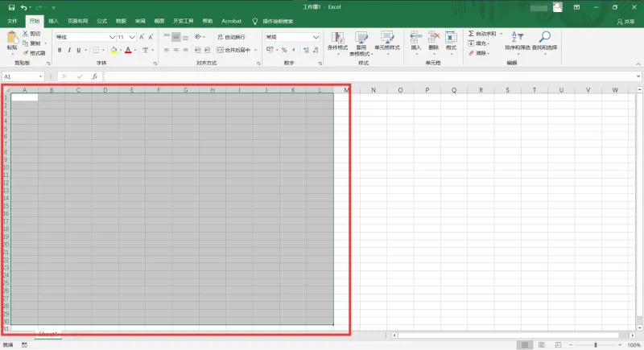Click the zoom slider handle
The image size is (644, 350).
pos(595,345)
